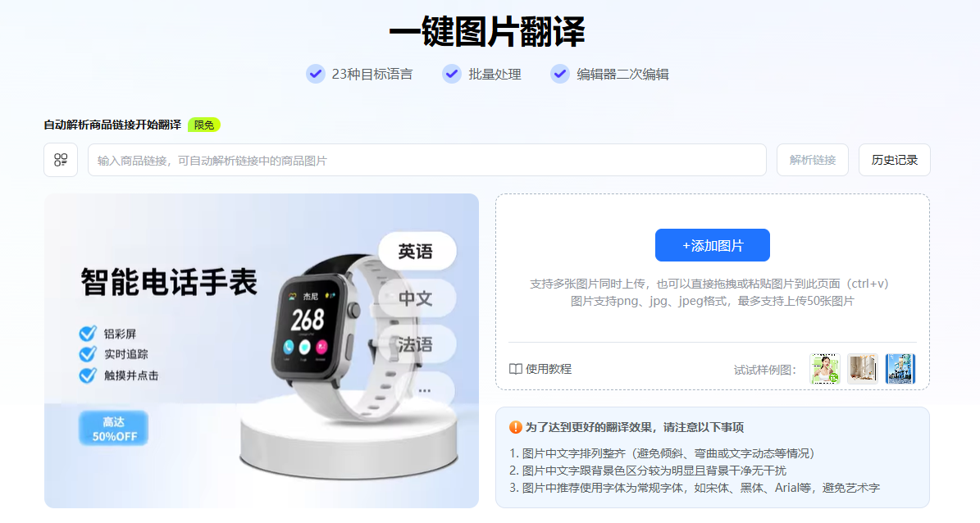Click the checkmark icon beside 编辑器二次编辑
The width and height of the screenshot is (980, 523).
[x=560, y=74]
